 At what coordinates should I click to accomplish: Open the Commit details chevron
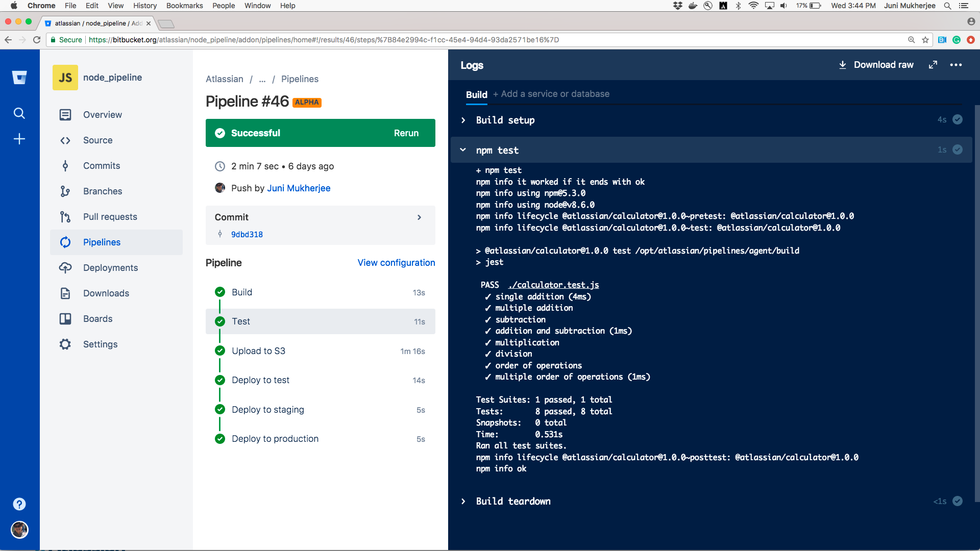click(x=419, y=217)
